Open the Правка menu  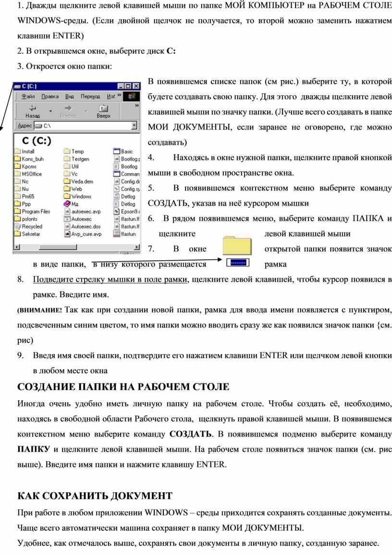(50, 96)
